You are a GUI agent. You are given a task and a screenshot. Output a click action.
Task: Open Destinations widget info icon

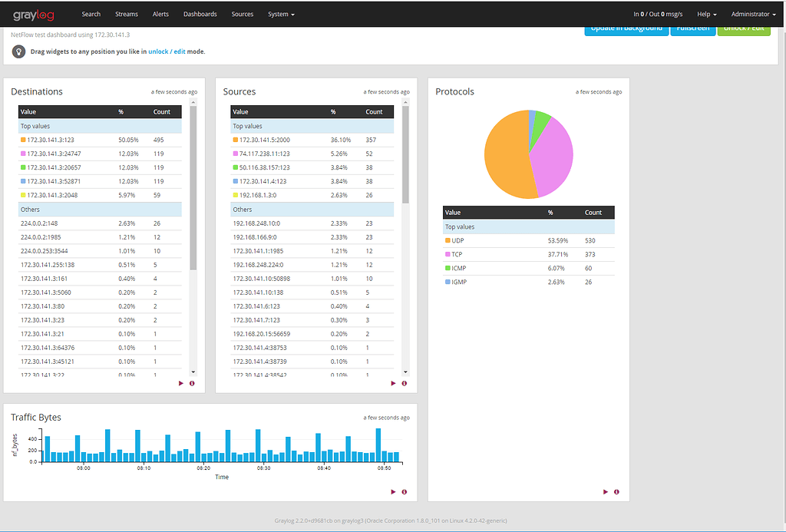click(192, 384)
